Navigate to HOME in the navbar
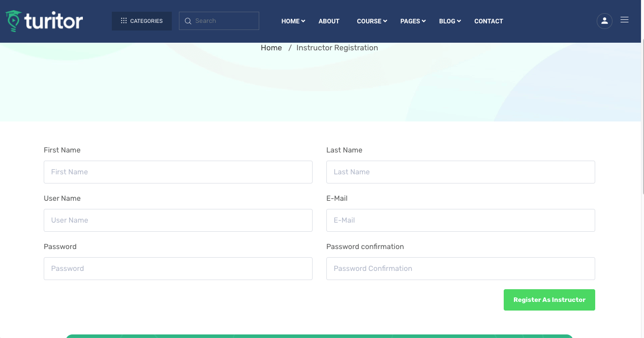Screen dimensions: 644x338 pos(290,21)
